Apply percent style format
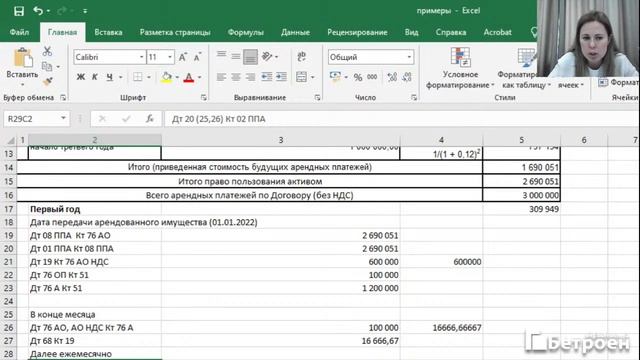Screen dimensions: 640x360 point(358,77)
